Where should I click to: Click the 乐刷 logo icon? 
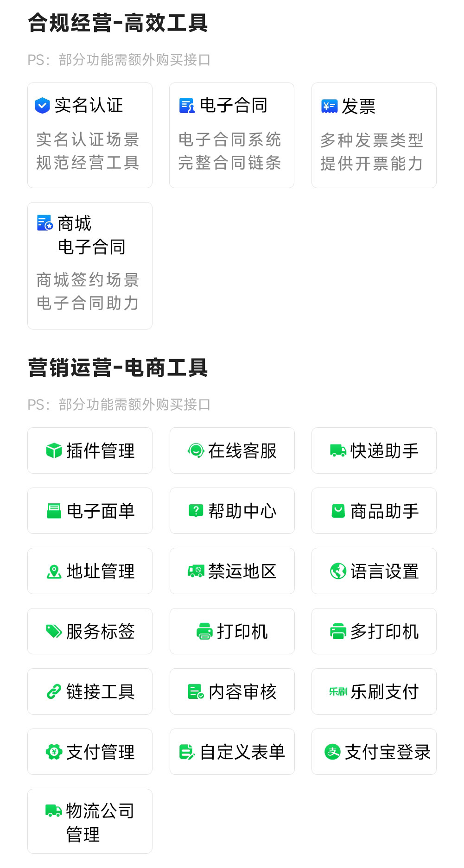pyautogui.click(x=338, y=691)
